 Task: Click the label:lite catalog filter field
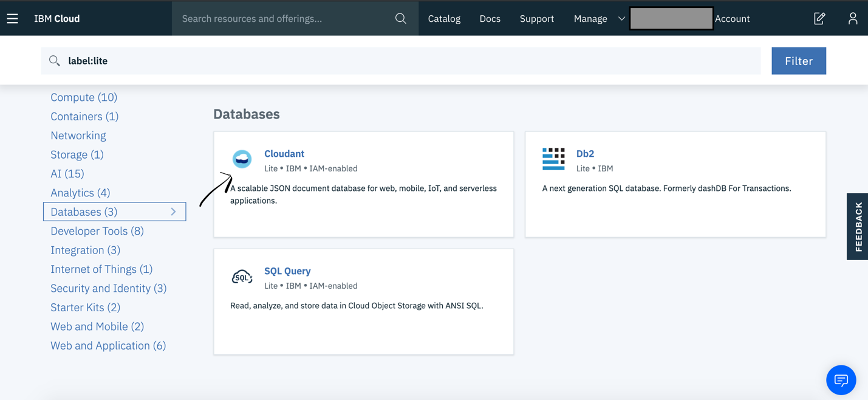tap(401, 61)
